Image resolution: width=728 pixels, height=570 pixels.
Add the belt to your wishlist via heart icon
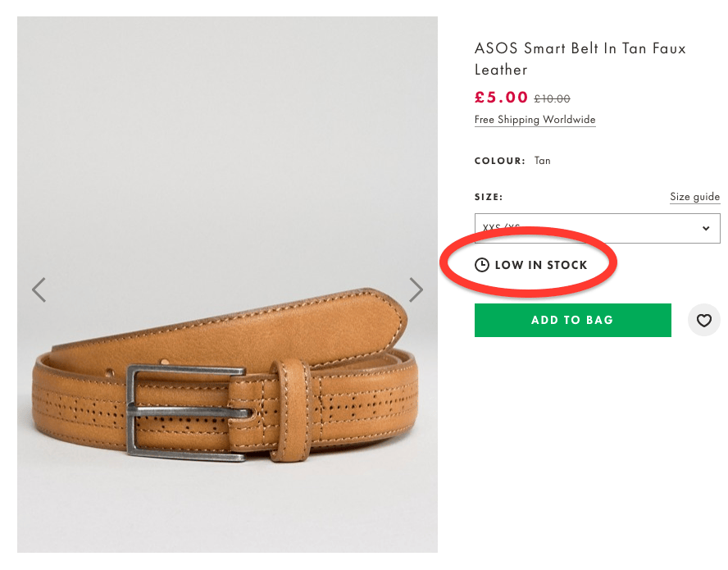(703, 320)
